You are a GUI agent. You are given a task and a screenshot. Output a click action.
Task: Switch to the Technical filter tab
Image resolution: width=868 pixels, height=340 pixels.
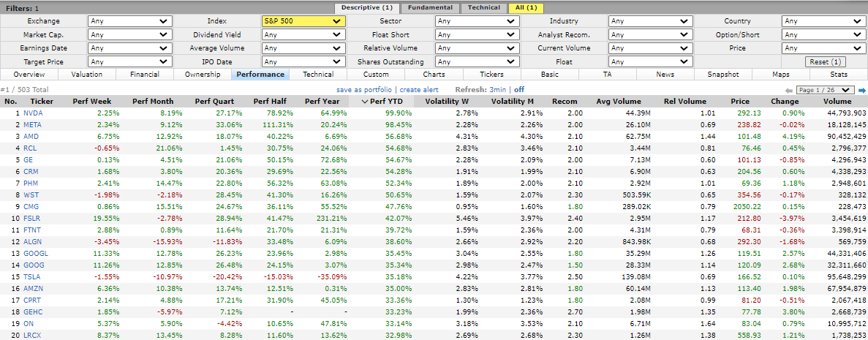[484, 8]
